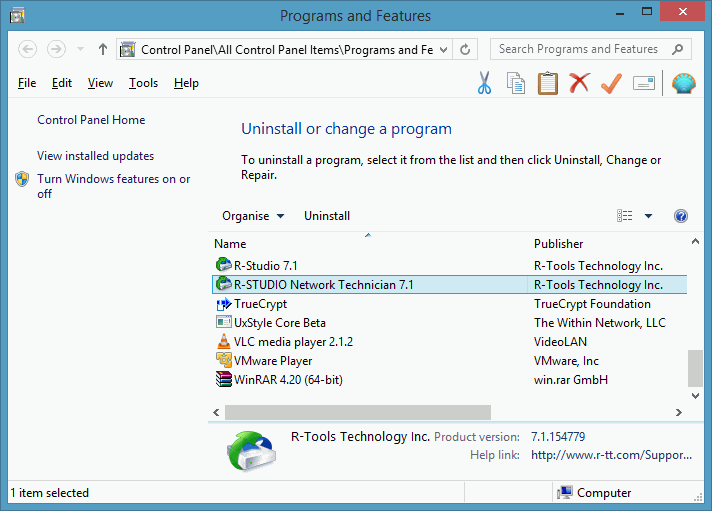
Task: Click the Copy toolbar icon
Action: pyautogui.click(x=515, y=83)
